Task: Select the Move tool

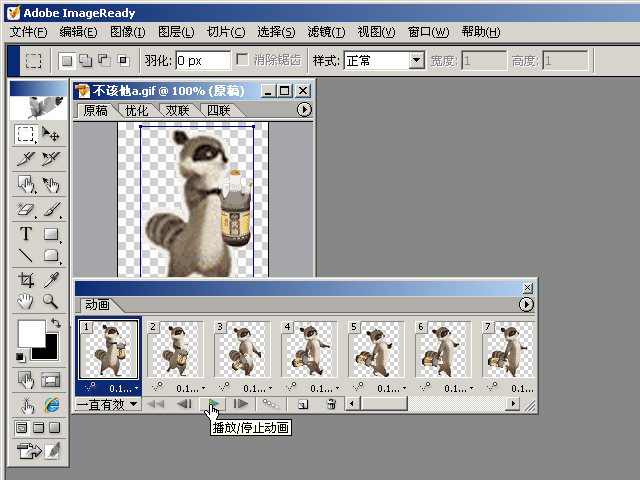Action: (x=51, y=134)
